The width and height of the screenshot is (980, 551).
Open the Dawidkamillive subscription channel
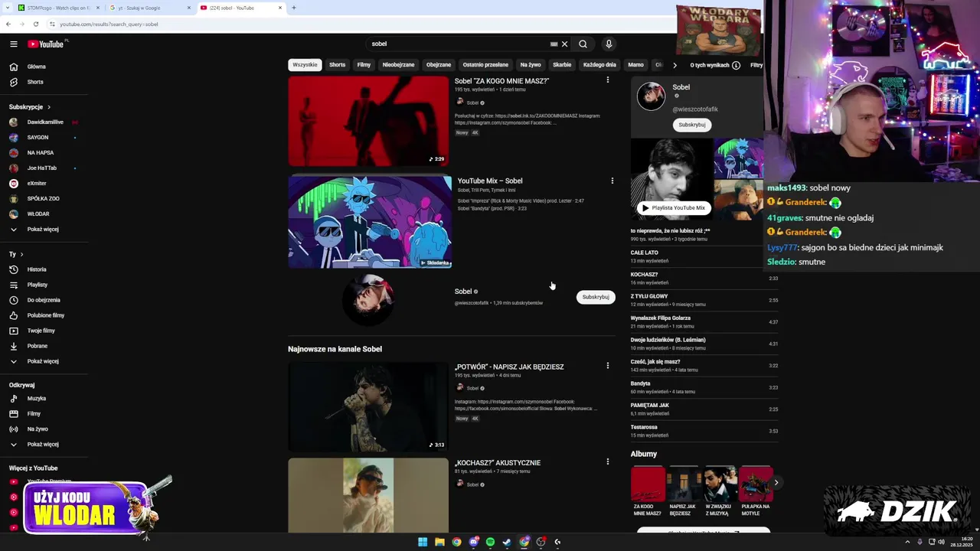click(x=46, y=122)
